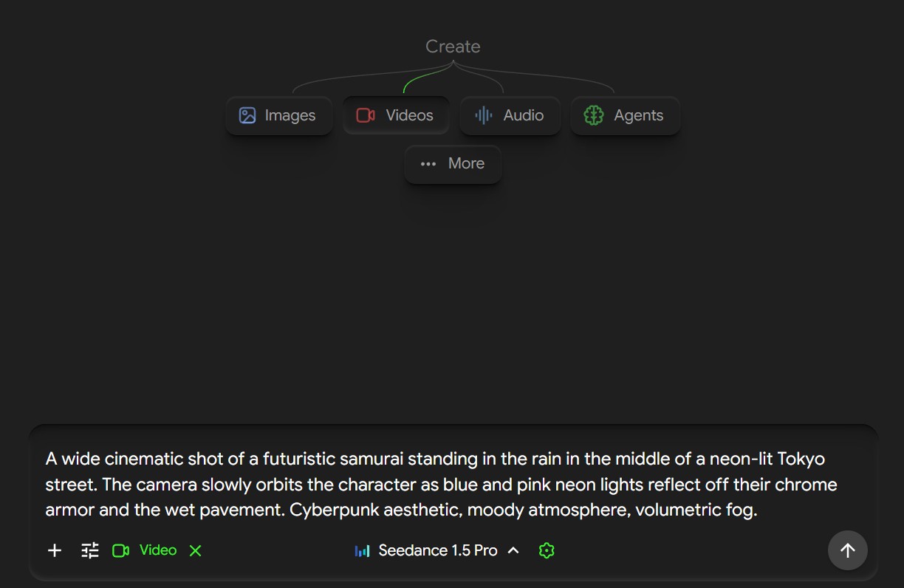Open model settings with the gear icon

click(x=547, y=550)
